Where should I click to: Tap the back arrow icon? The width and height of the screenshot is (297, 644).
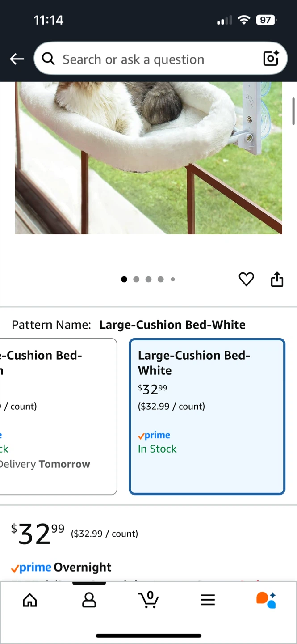point(17,59)
